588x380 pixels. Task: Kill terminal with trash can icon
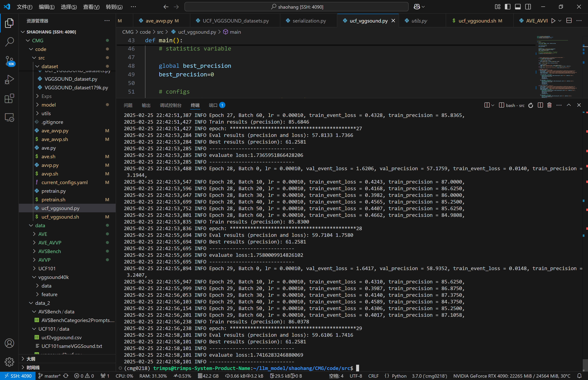(549, 105)
